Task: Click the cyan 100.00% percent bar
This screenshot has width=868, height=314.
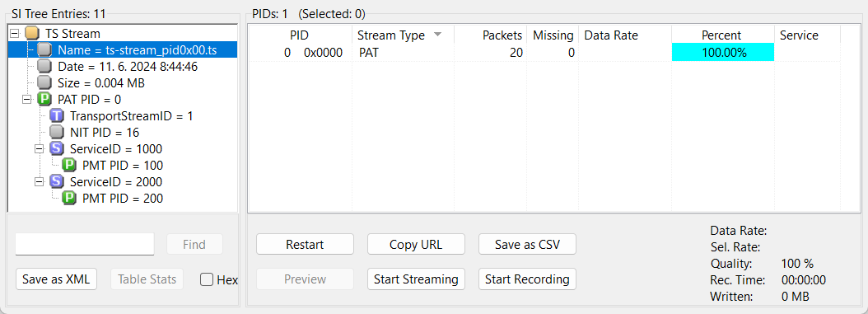Action: (x=722, y=53)
